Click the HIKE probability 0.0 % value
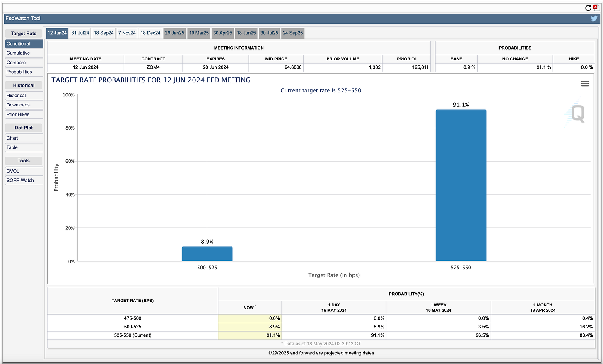The image size is (603, 364). click(587, 67)
